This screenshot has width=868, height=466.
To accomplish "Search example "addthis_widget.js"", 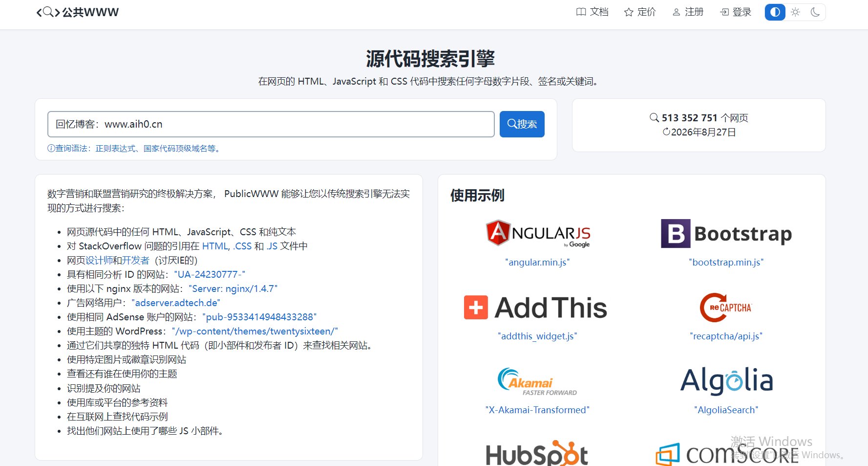I will pos(537,336).
